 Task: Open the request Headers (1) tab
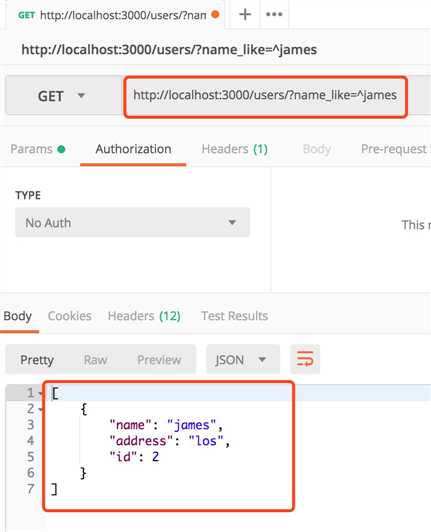pos(235,149)
